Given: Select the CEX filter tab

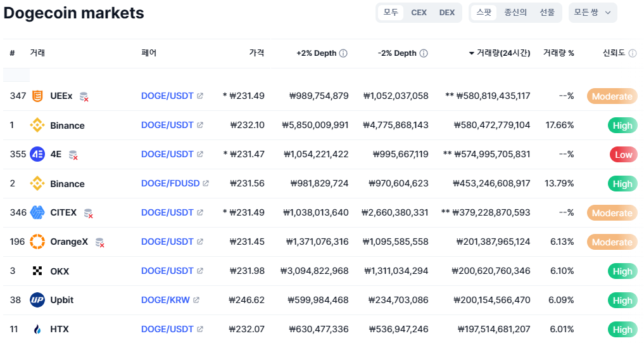Looking at the screenshot, I should 419,12.
